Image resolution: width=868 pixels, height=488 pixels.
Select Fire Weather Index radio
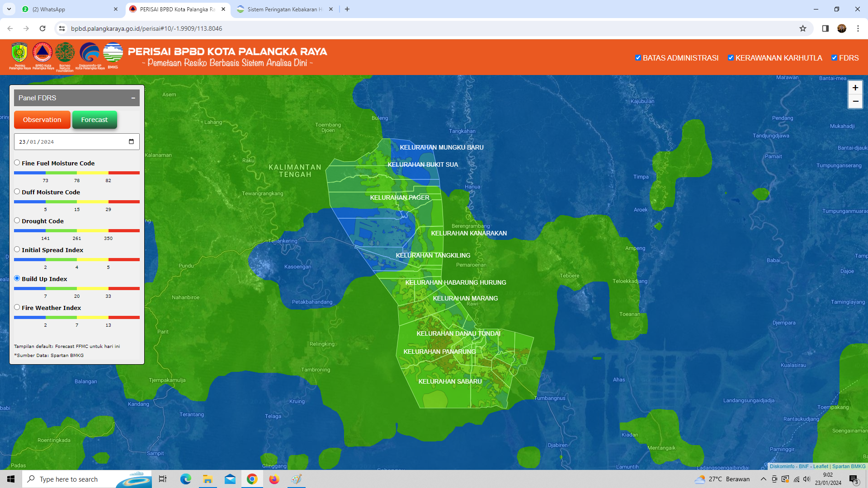tap(17, 307)
